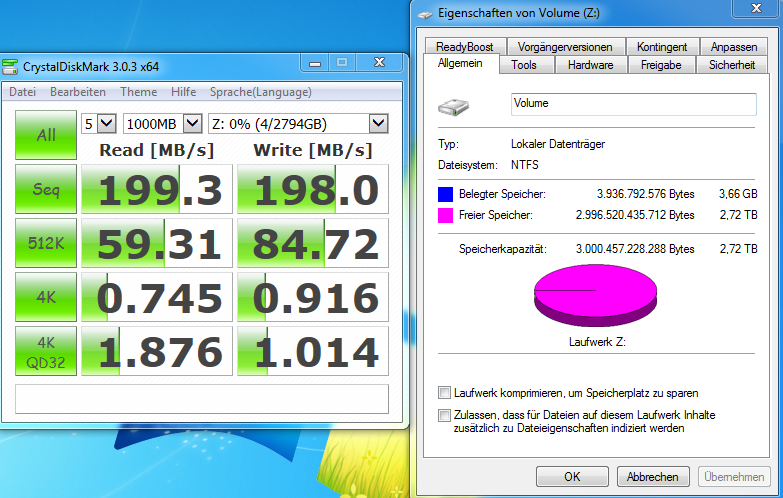Open the Bearbeiten menu
This screenshot has width=783, height=498.
[x=78, y=92]
